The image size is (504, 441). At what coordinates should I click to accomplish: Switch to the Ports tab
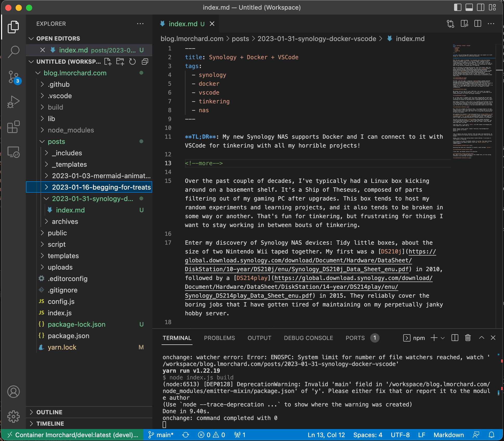click(362, 338)
